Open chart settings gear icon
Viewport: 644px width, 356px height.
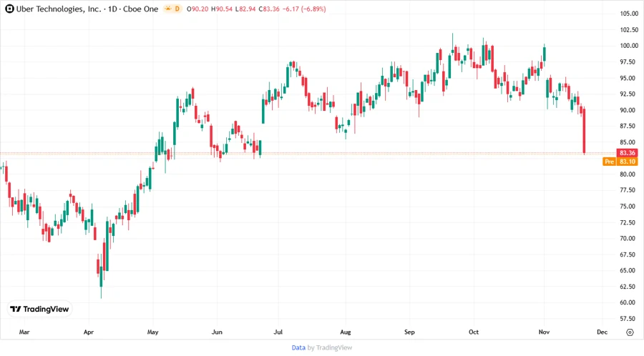point(630,332)
